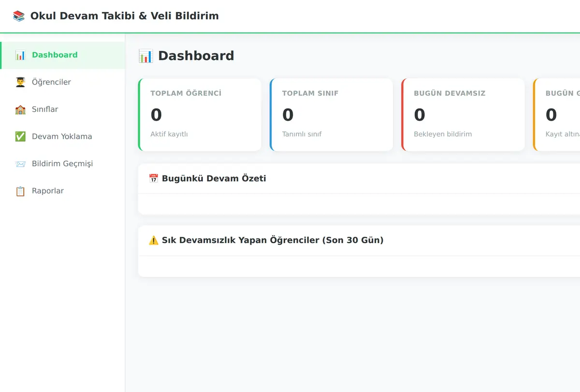Click the 'Aktif kayıtlı' caption text
This screenshot has height=392, width=580.
pos(169,134)
